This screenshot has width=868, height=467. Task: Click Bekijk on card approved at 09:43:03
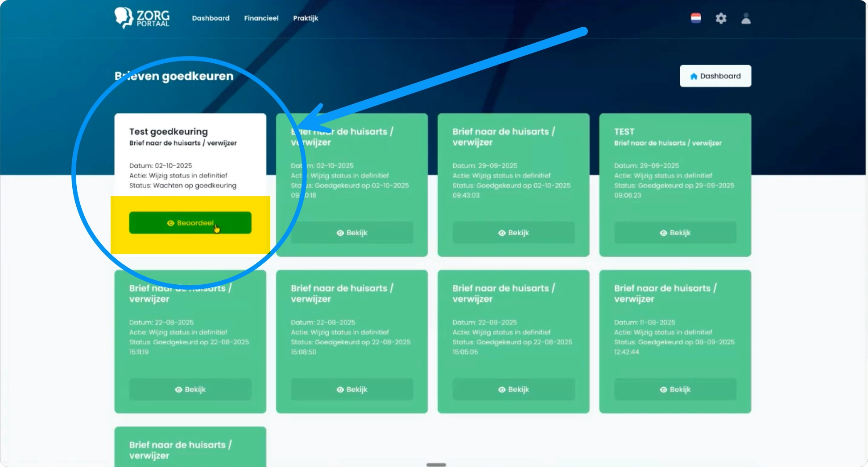coord(513,233)
